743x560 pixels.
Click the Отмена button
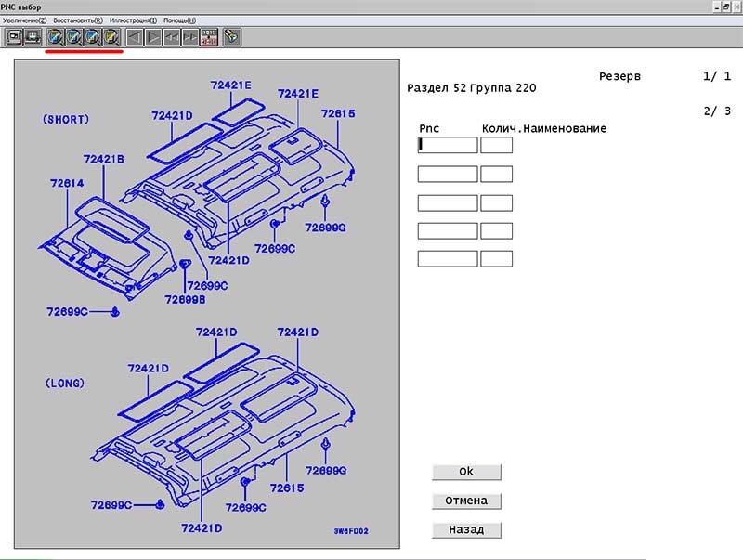pos(466,501)
